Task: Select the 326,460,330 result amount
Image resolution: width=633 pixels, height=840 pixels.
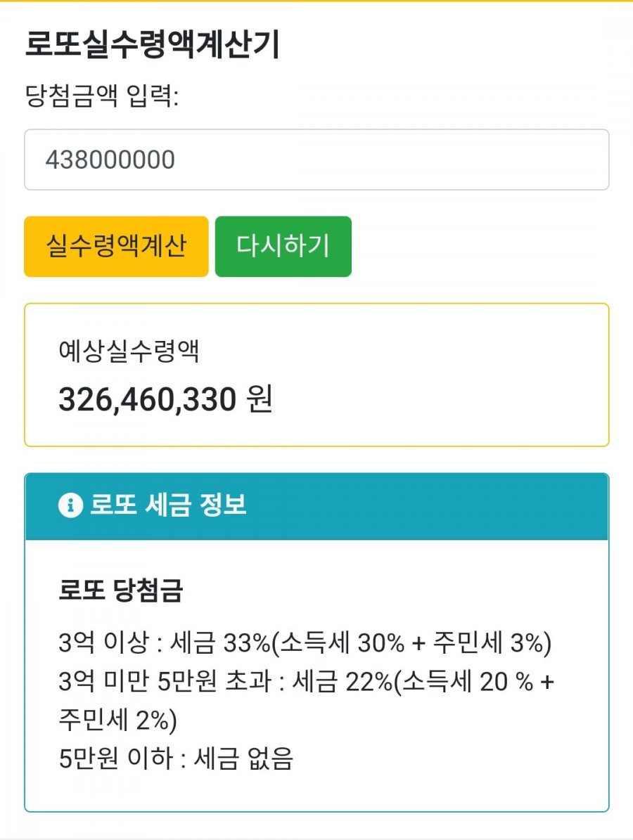Action: pyautogui.click(x=146, y=399)
